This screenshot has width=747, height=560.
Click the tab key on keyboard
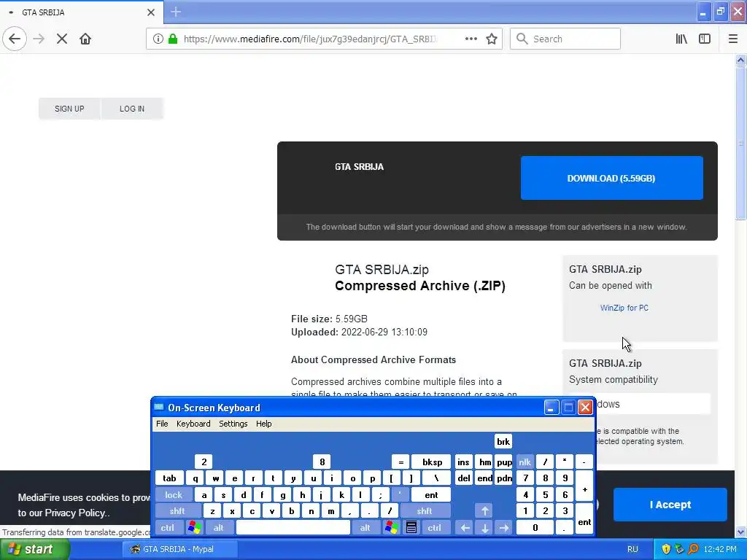(x=169, y=478)
